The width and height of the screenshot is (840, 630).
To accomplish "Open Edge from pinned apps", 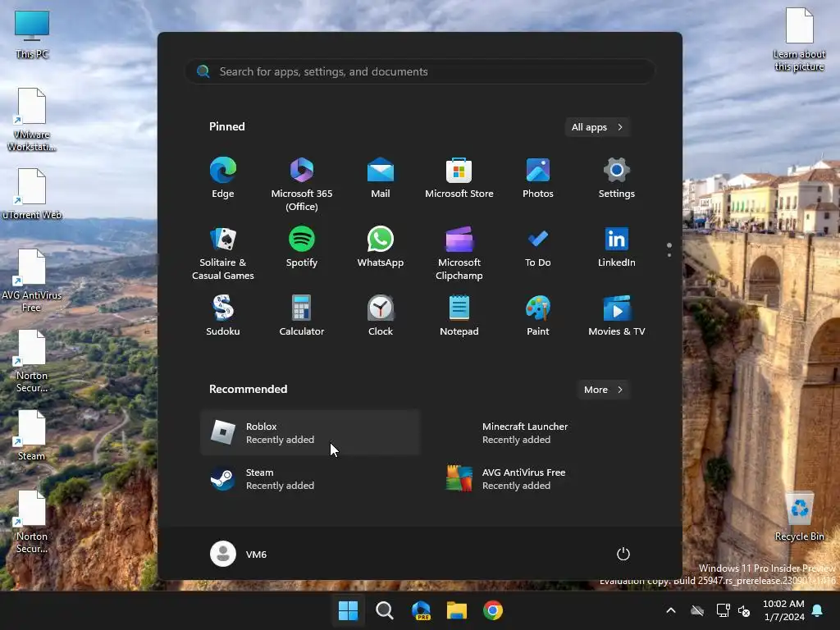I will [x=223, y=178].
